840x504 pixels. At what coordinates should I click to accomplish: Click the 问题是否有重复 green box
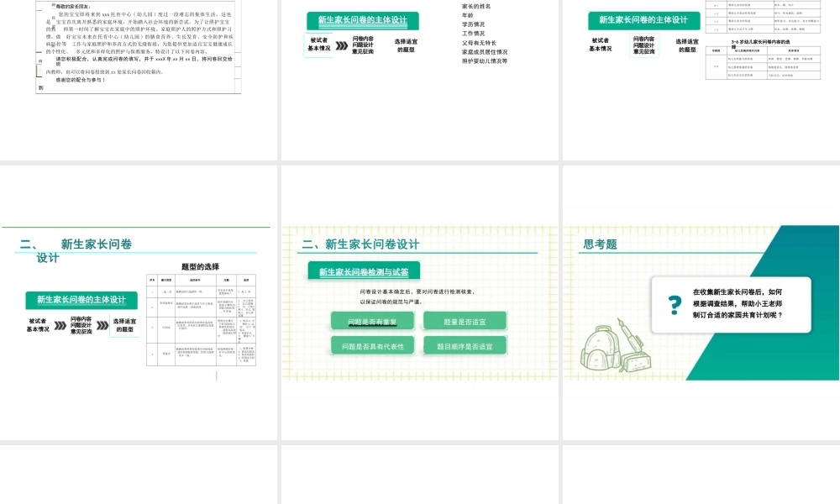pos(372,322)
